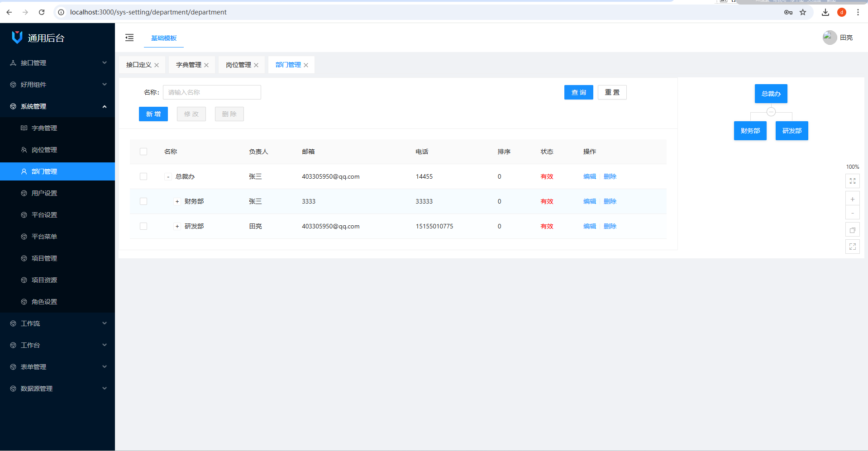The image size is (868, 451).
Task: Check the checkbox on the 研发部 row
Action: [x=143, y=226]
